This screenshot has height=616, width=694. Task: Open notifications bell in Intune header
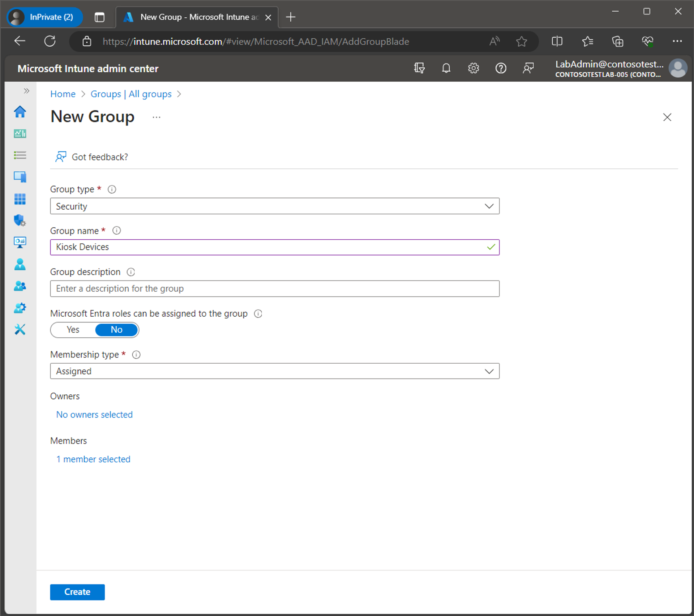pos(446,68)
